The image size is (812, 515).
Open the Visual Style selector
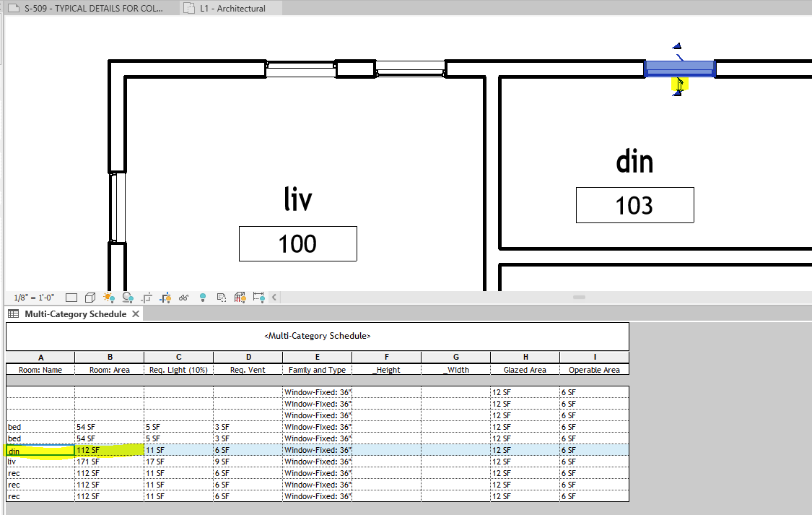pos(90,297)
